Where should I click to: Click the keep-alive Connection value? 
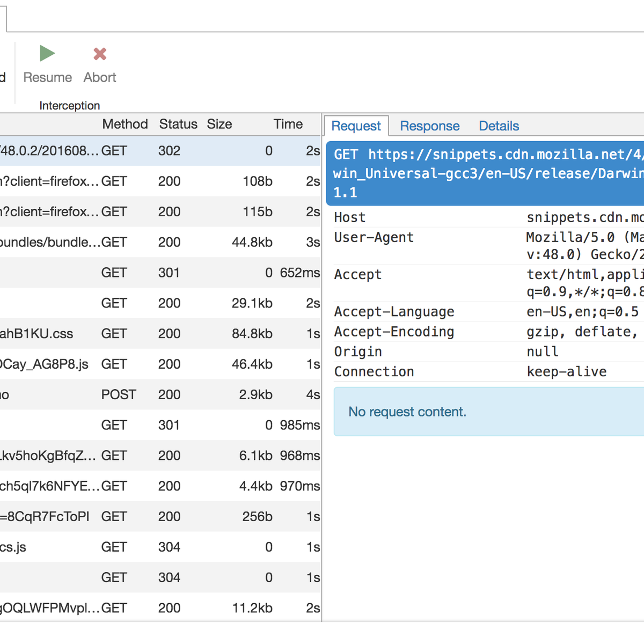(x=567, y=371)
